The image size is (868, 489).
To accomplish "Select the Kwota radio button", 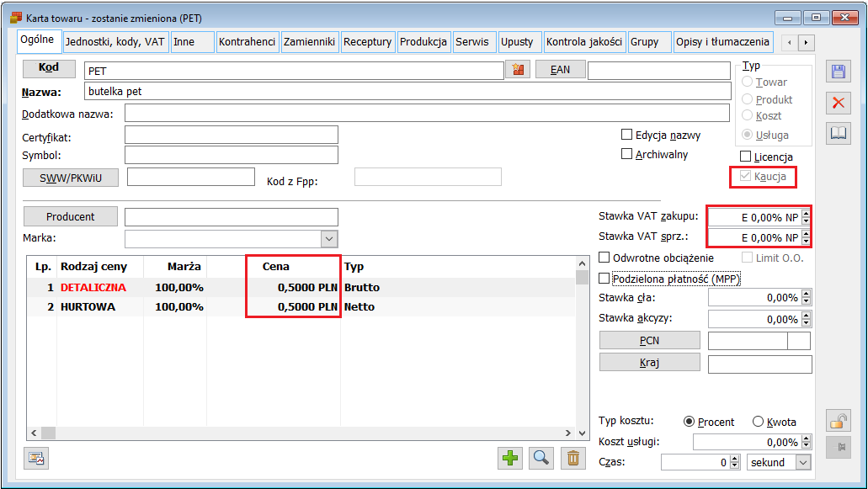I will [x=758, y=422].
